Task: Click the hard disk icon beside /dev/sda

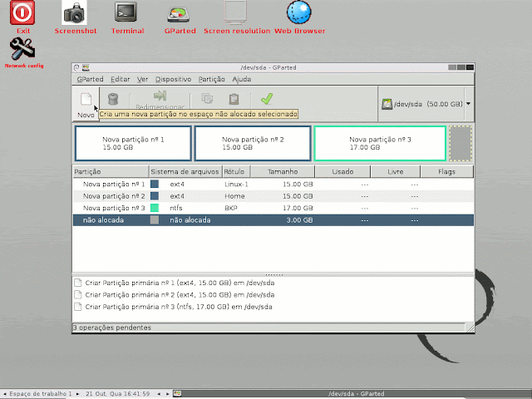Action: point(387,104)
